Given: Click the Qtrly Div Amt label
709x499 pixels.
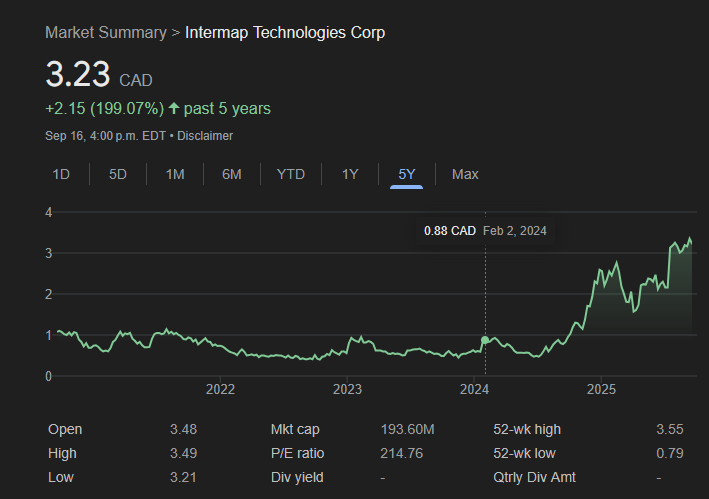Looking at the screenshot, I should pos(534,477).
